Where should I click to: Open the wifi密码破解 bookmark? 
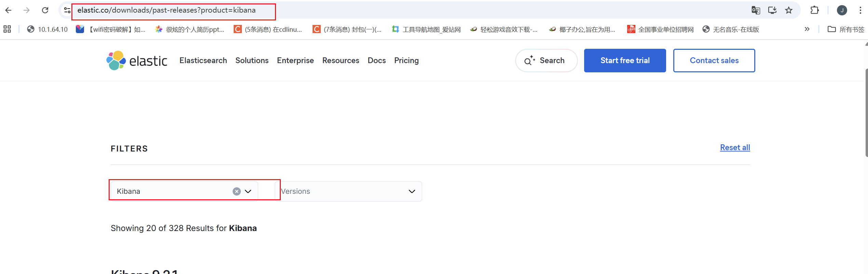tap(111, 29)
